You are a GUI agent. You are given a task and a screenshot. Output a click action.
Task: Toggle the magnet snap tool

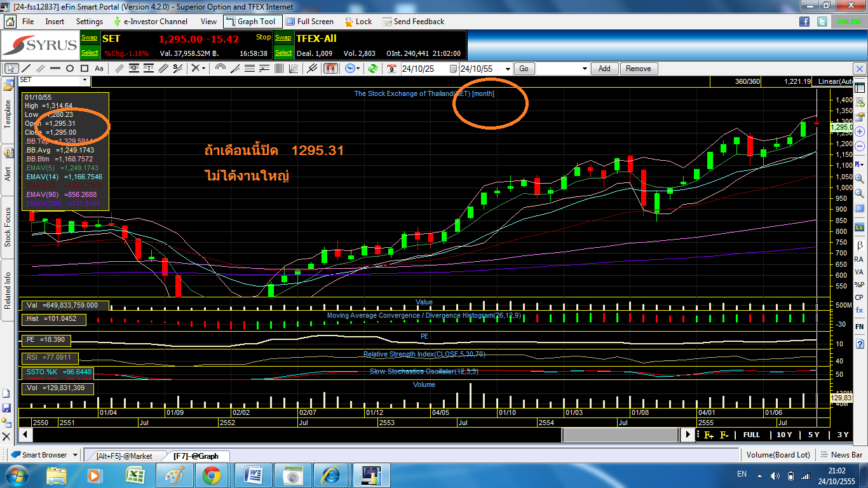330,69
